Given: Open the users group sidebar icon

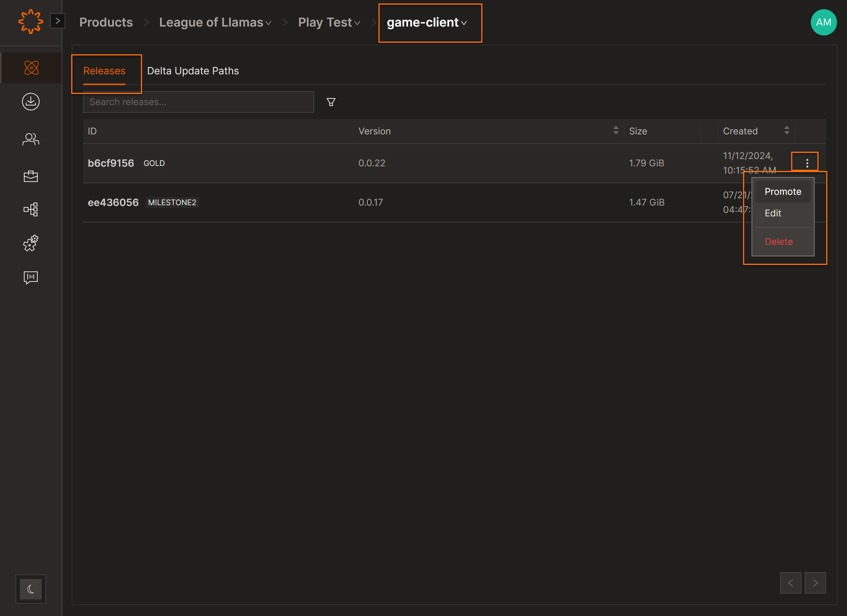Looking at the screenshot, I should (31, 139).
